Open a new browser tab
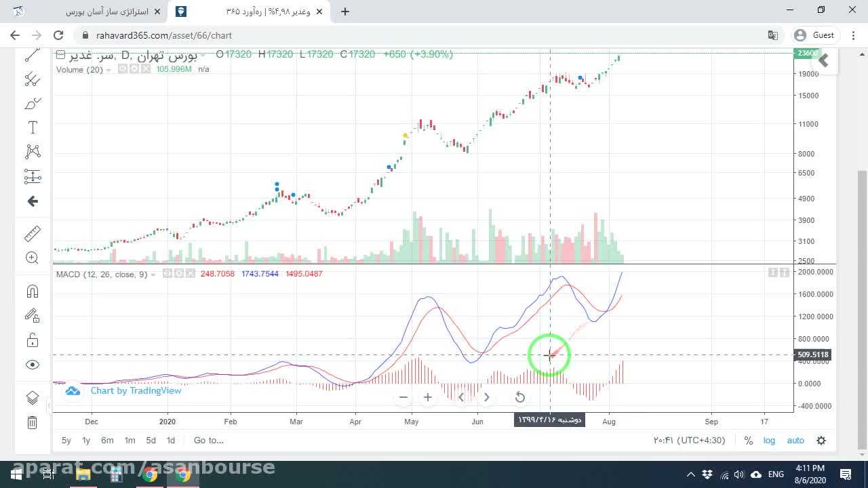Screen dimensions: 868x488 click(345, 12)
